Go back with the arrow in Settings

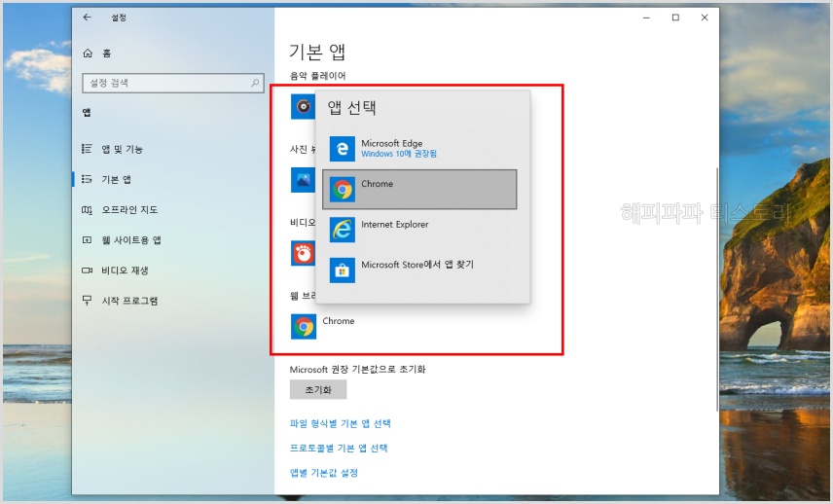tap(88, 18)
